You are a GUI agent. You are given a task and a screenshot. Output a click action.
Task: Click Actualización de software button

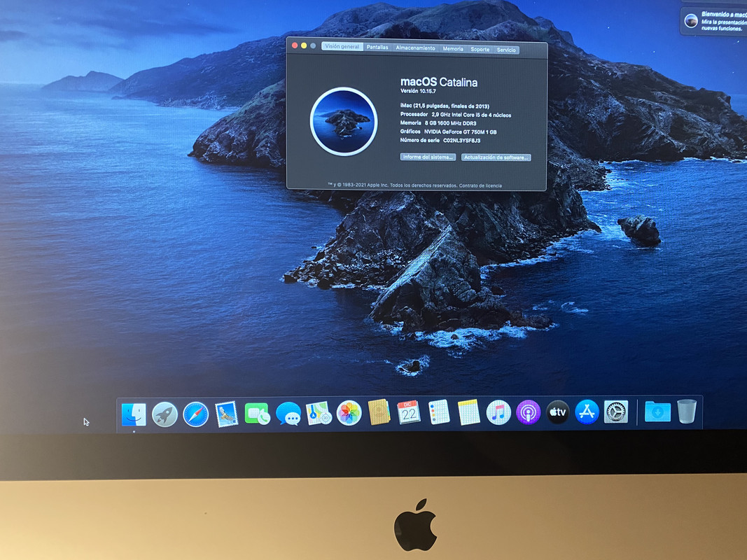[496, 157]
